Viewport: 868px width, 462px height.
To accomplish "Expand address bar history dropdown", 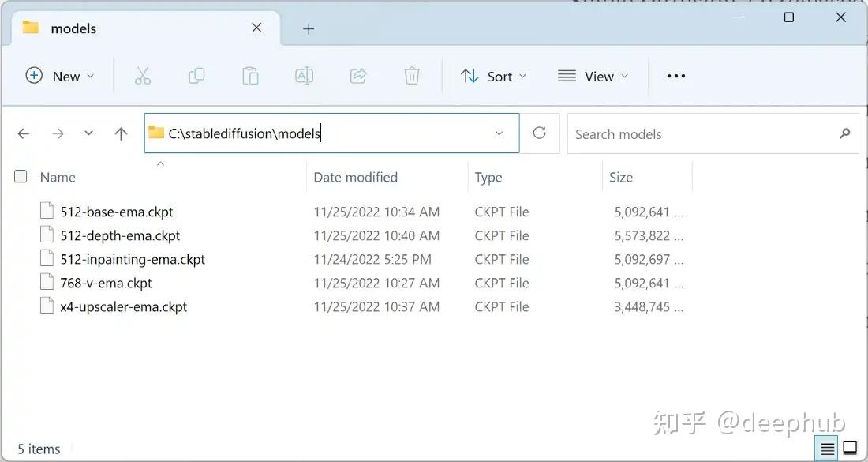I will 499,133.
